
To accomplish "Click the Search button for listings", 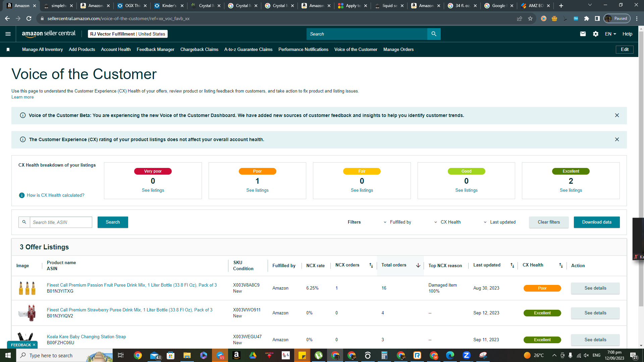I will (x=113, y=222).
